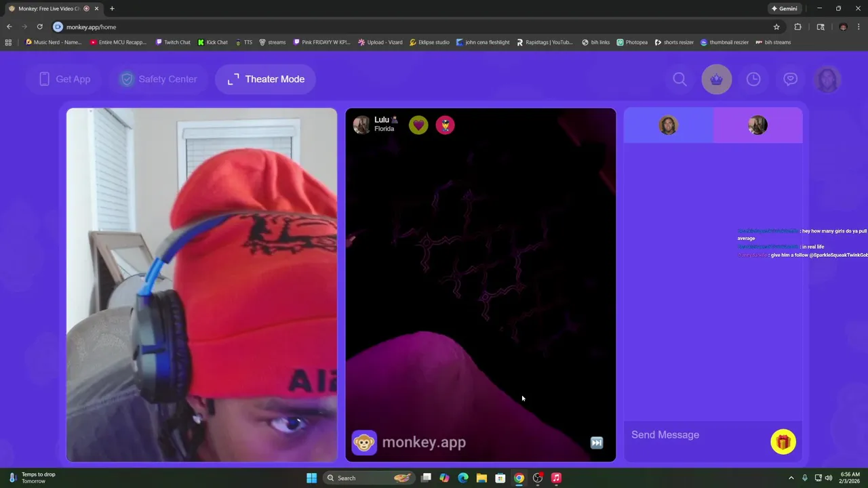Image resolution: width=868 pixels, height=488 pixels.
Task: Open the Safety Center
Action: coord(159,79)
